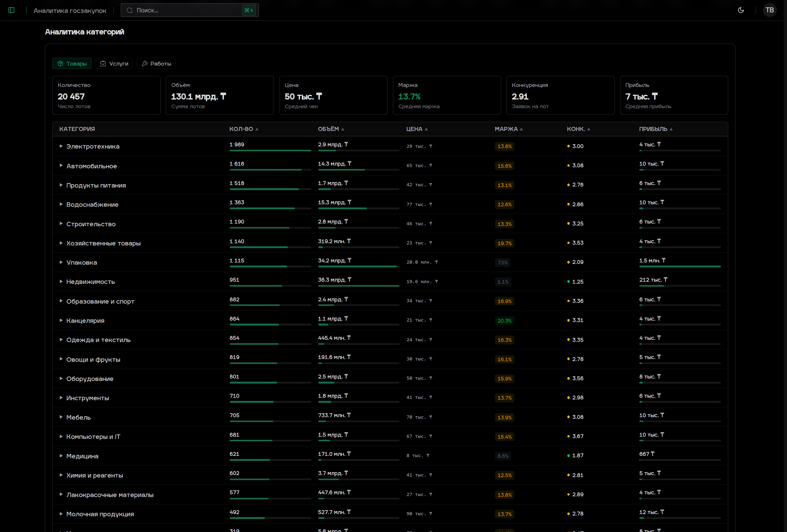Sort by the ПРИБЫЛЬ column header

tap(653, 129)
